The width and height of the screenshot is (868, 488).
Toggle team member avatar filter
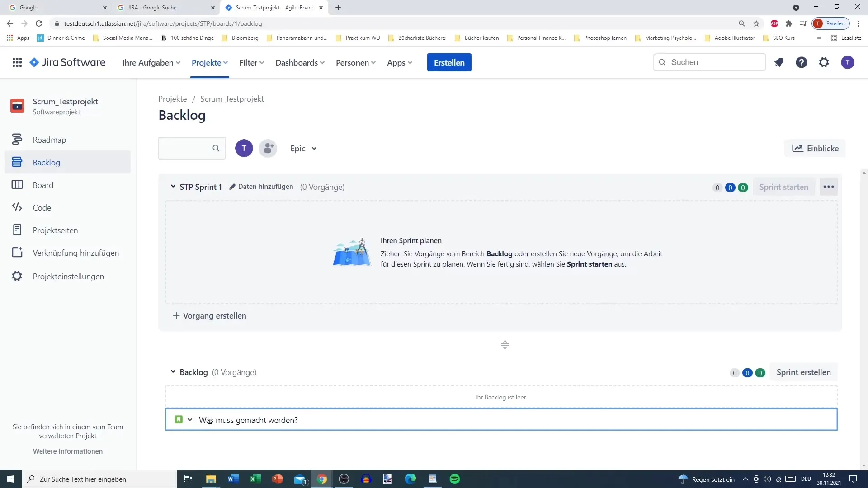pos(244,148)
